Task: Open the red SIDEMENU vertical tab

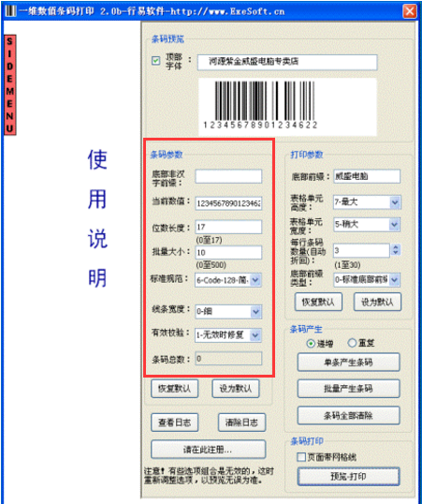Action: click(x=9, y=85)
